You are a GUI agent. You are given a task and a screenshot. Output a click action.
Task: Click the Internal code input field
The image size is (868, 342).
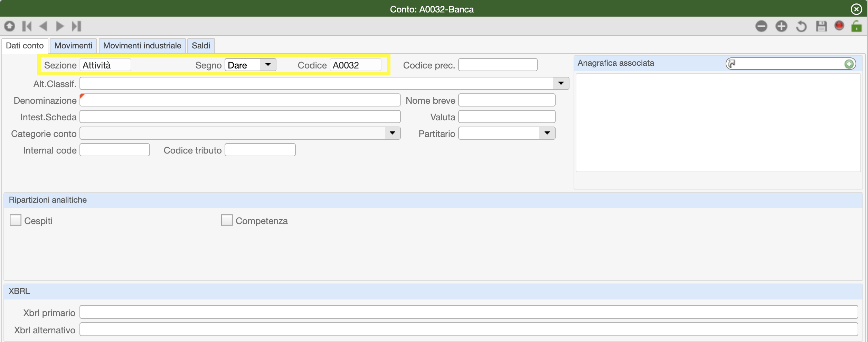(x=115, y=150)
